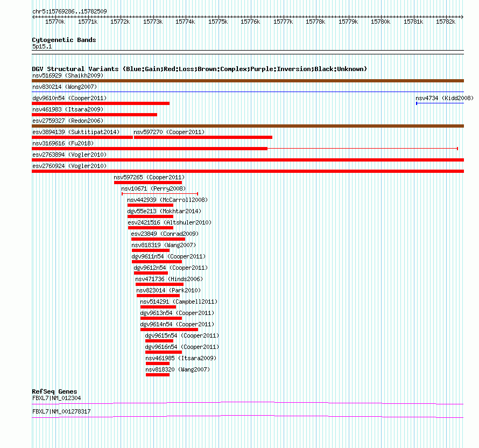Click the esv2759327 (Redon2006) label

[68, 121]
